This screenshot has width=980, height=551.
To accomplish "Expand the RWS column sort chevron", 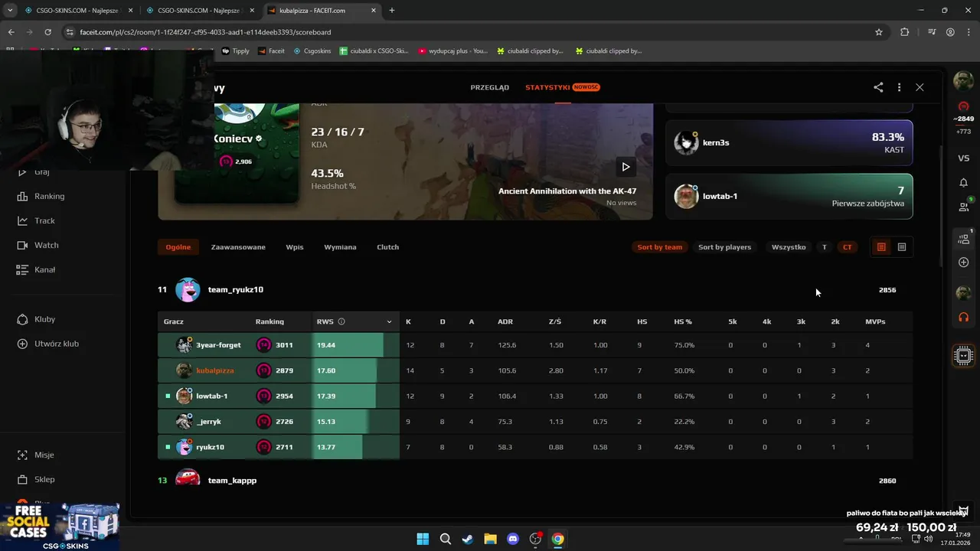I will [389, 321].
